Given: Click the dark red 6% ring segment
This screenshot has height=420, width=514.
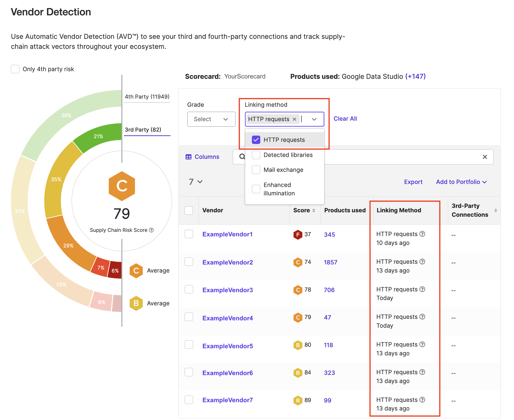Looking at the screenshot, I should pos(115,270).
